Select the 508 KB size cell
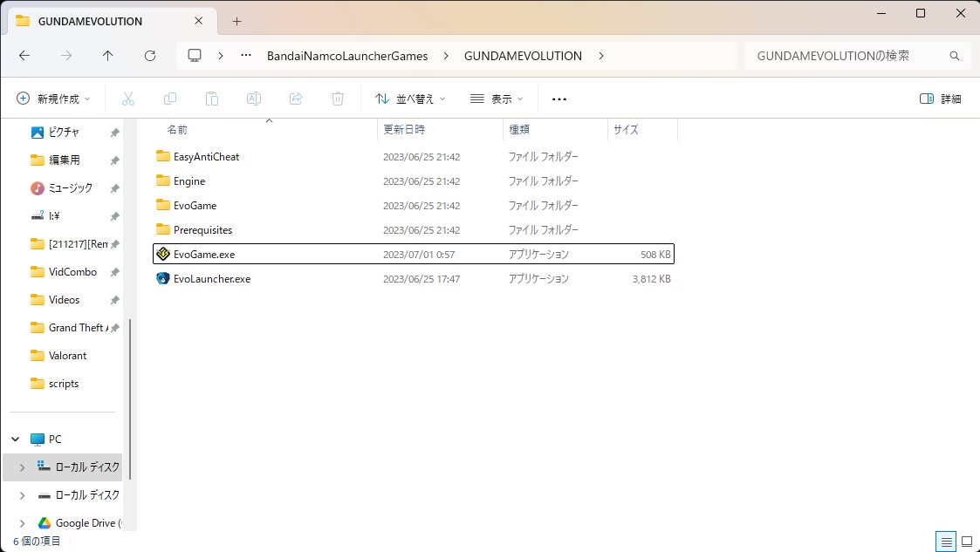The width and height of the screenshot is (980, 552). coord(655,254)
